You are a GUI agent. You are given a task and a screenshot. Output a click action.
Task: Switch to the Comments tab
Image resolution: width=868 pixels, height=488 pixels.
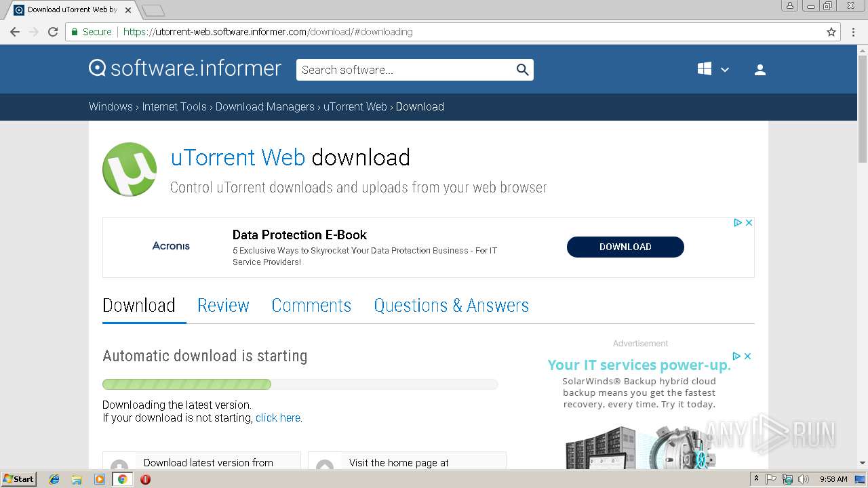(311, 306)
